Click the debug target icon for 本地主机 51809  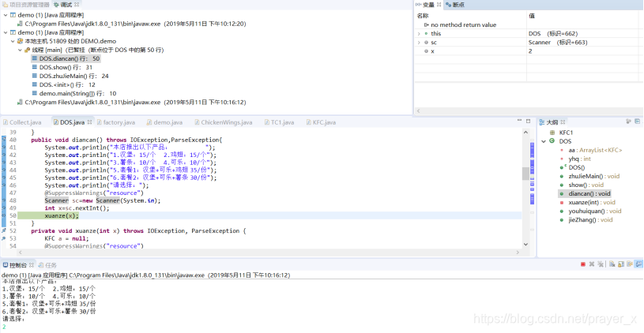(20, 41)
